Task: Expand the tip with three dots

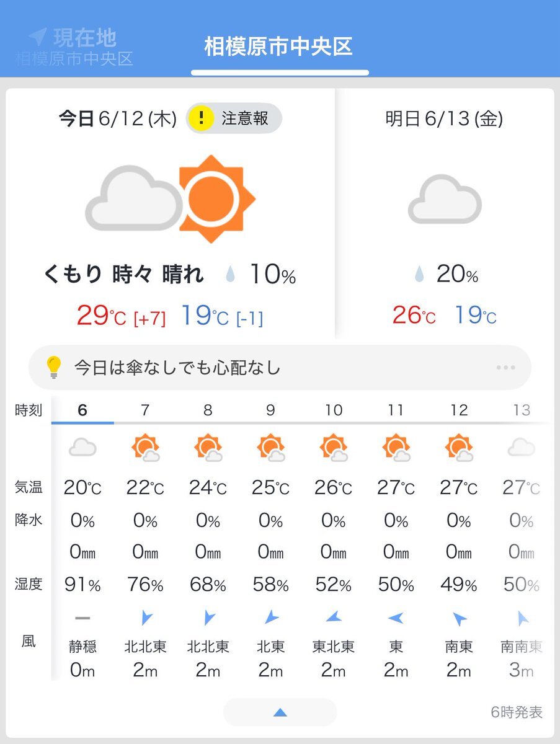Action: pos(505,367)
